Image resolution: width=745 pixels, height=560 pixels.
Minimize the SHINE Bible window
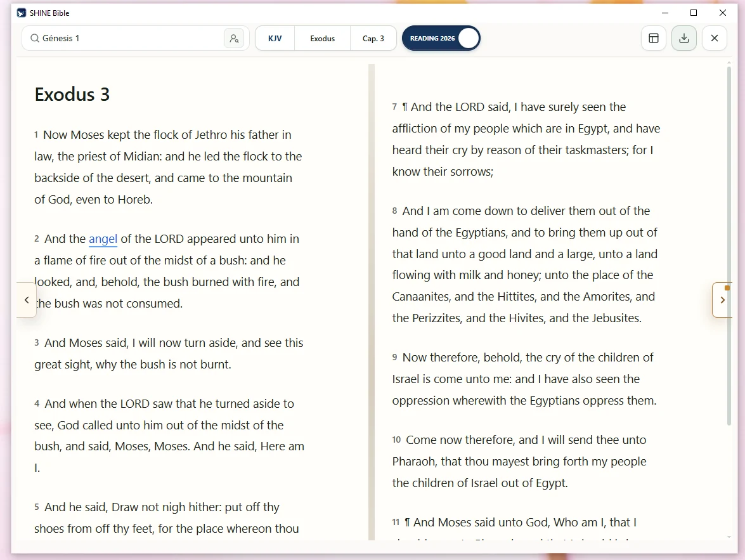point(665,13)
